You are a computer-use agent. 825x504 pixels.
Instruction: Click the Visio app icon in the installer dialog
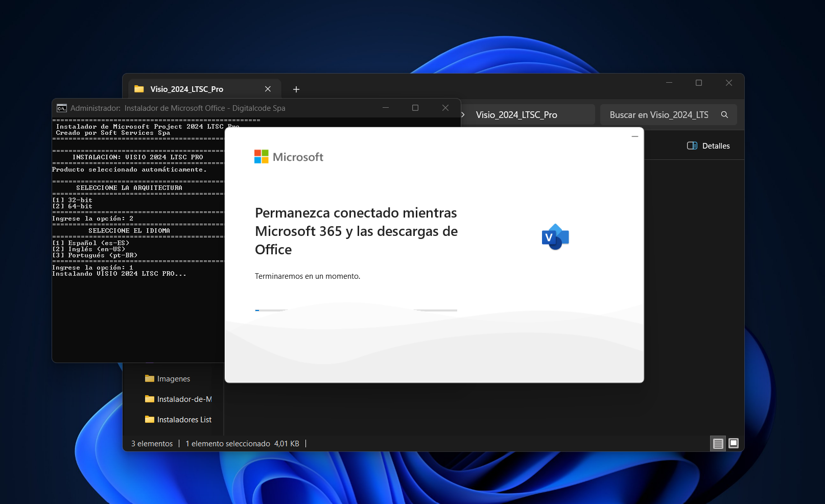tap(555, 237)
